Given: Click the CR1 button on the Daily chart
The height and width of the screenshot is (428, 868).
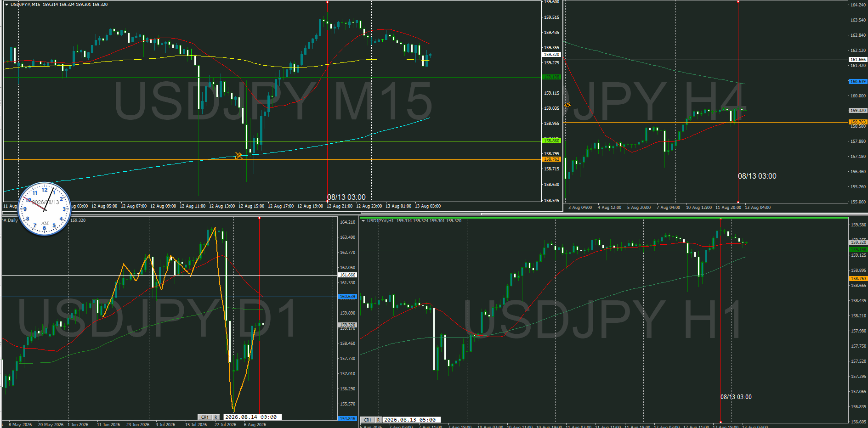Looking at the screenshot, I should [x=205, y=417].
